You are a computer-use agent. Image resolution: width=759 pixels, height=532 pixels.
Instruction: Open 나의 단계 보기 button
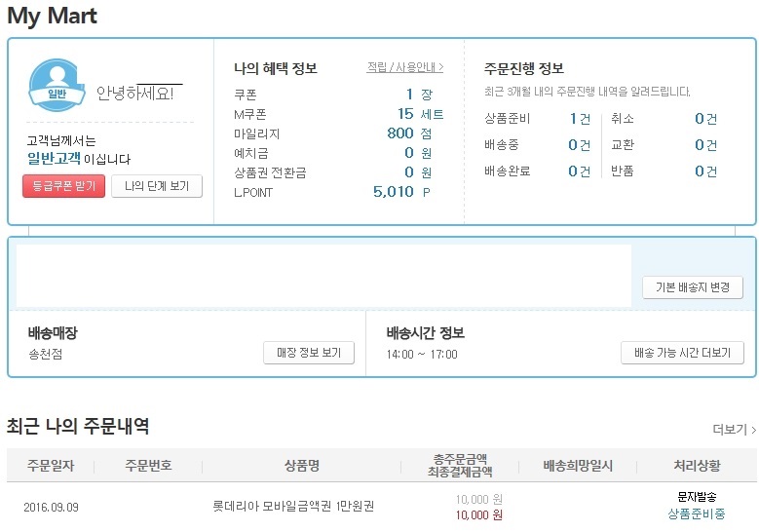coord(157,186)
